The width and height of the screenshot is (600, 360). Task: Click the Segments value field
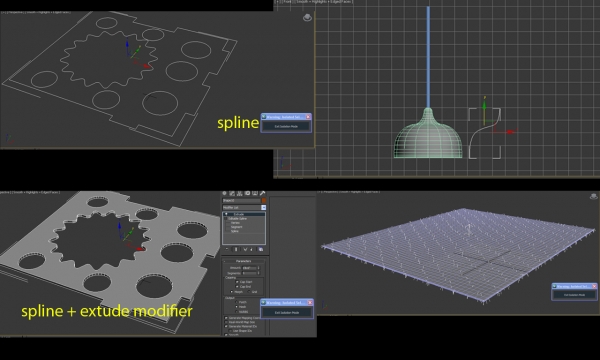tap(249, 273)
